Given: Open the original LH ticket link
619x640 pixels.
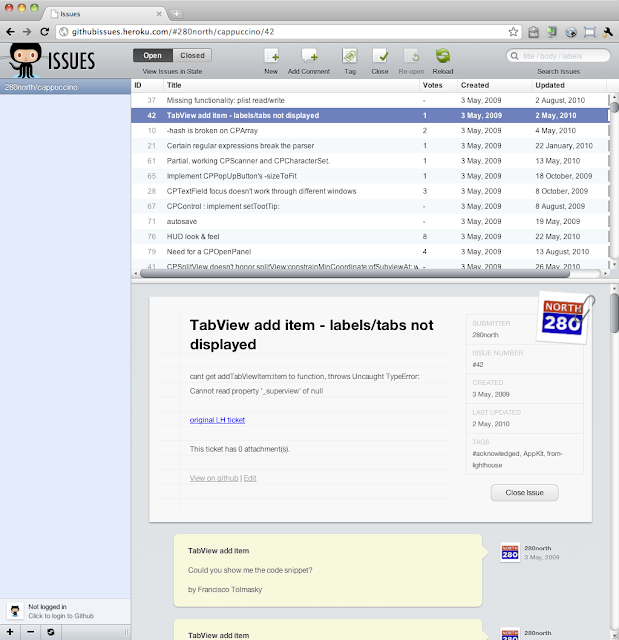Looking at the screenshot, I should tap(217, 420).
